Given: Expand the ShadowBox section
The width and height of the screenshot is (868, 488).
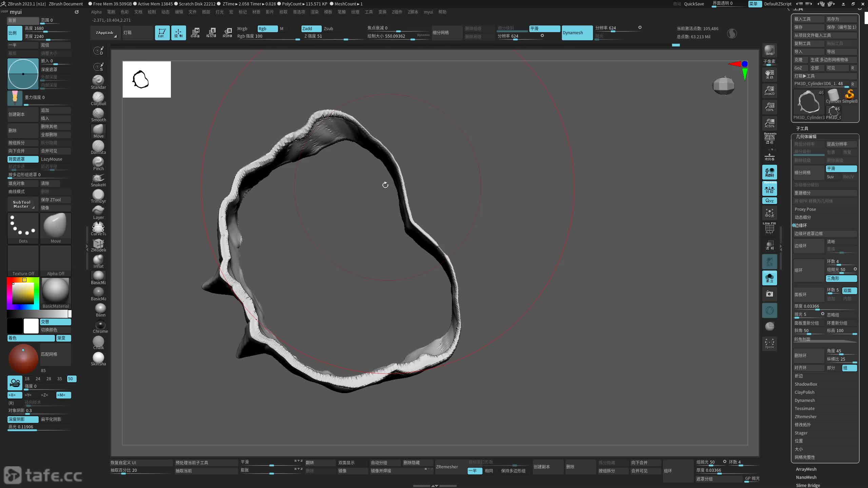Looking at the screenshot, I should point(806,384).
